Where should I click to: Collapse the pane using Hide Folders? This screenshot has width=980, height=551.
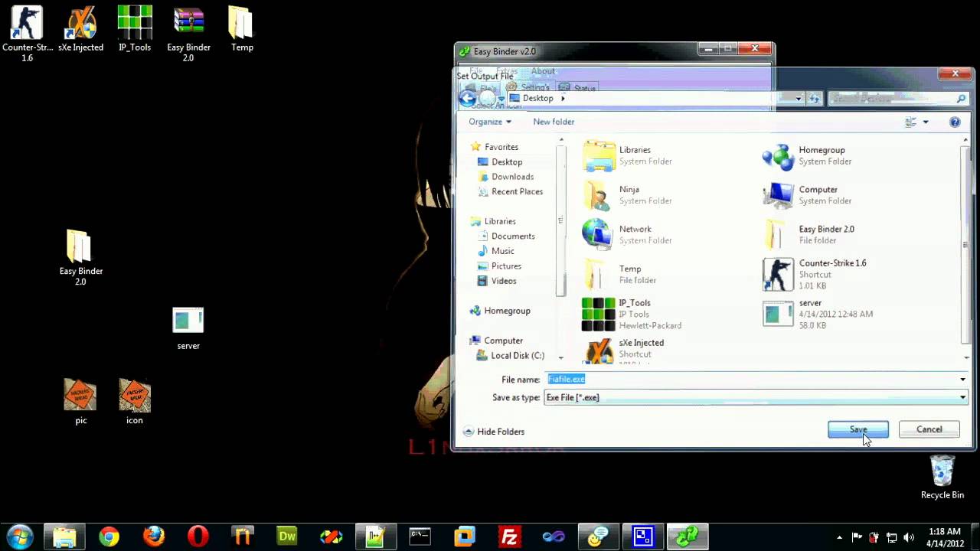pyautogui.click(x=494, y=432)
